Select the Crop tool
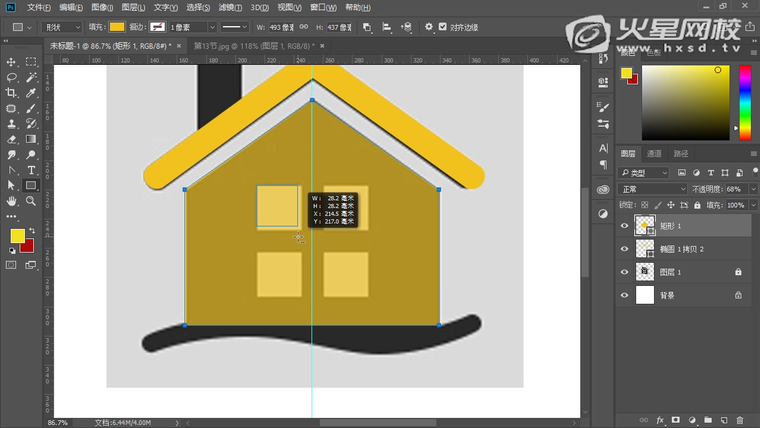Viewport: 760px width, 428px height. (12, 93)
